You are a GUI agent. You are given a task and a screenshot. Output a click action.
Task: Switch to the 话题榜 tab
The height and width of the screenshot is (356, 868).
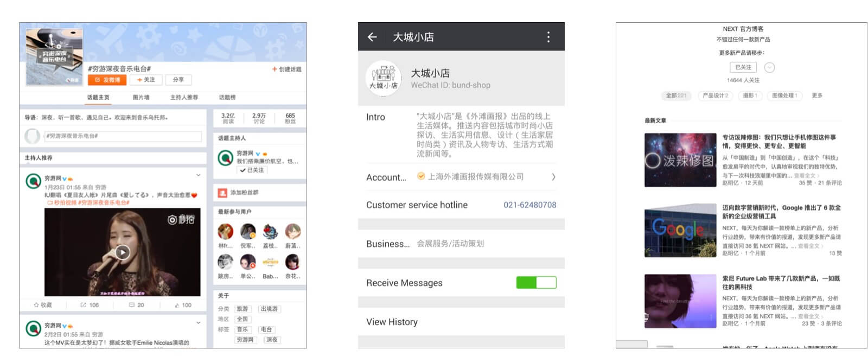(227, 98)
